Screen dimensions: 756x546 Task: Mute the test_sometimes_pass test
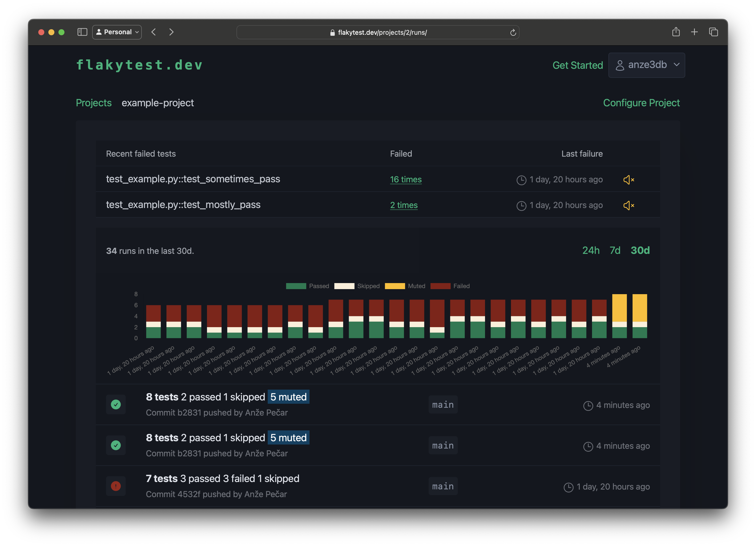tap(629, 180)
